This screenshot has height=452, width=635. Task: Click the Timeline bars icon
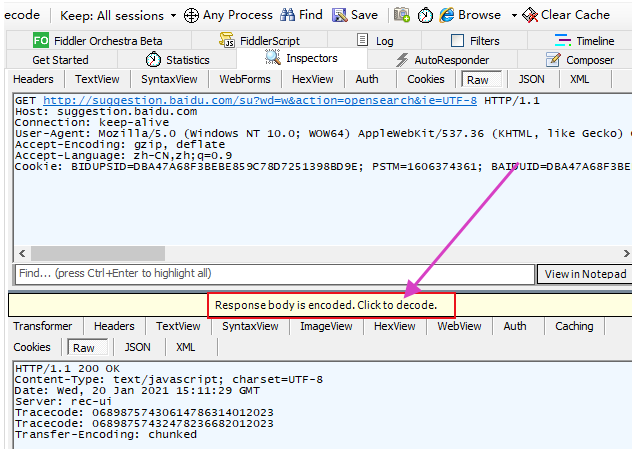pos(563,41)
